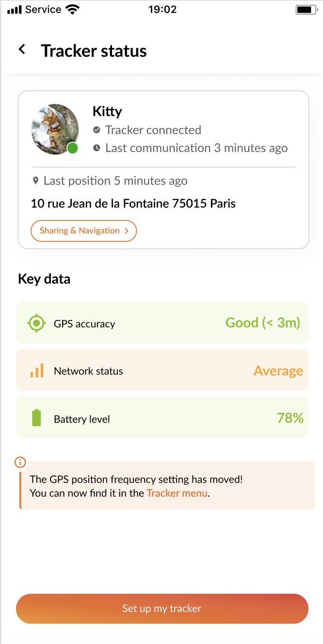
Task: Click the green battery level icon
Action: point(36,418)
